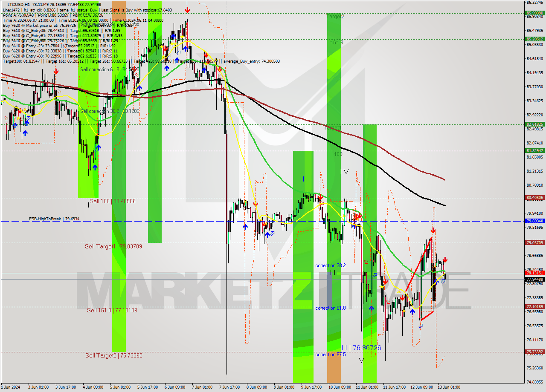Click the 84.61840 price axis value

tap(534, 59)
